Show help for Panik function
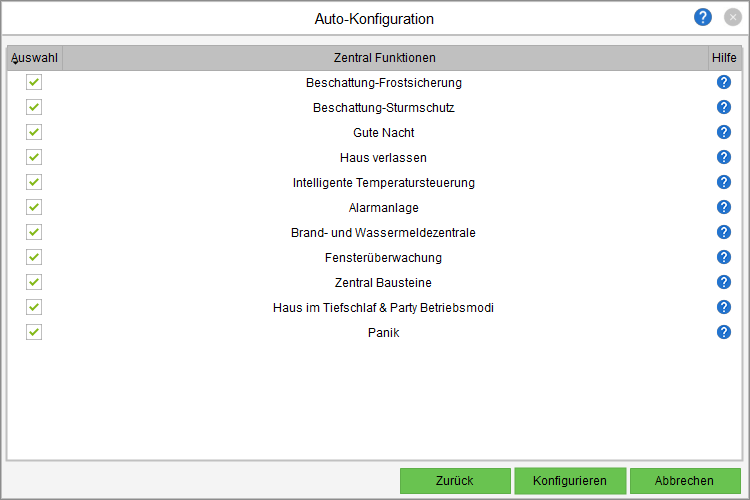The image size is (750, 500). [x=724, y=332]
